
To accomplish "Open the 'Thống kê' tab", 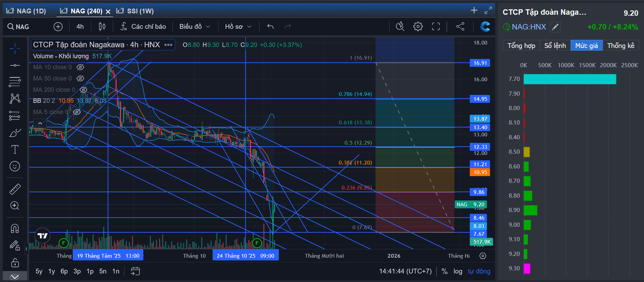I will tap(621, 46).
